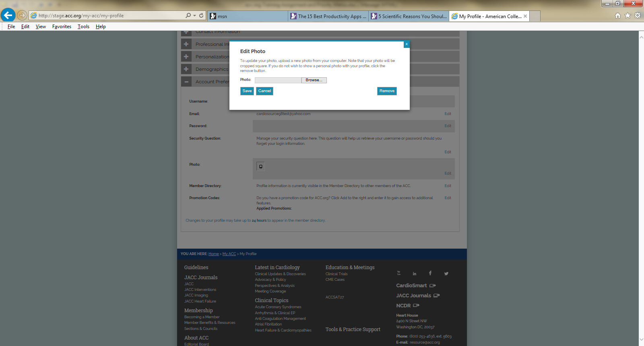The width and height of the screenshot is (644, 346).
Task: Switch to 15 Best Productivity Apps tab
Action: tap(328, 16)
